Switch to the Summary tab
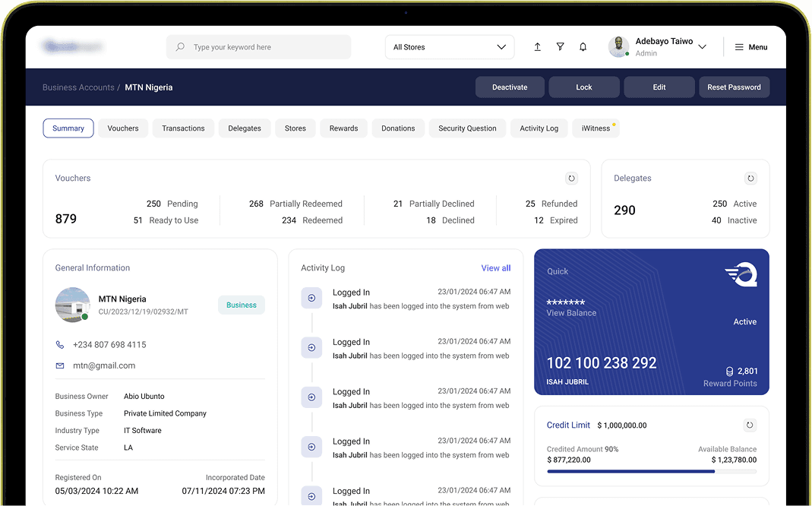 68,128
